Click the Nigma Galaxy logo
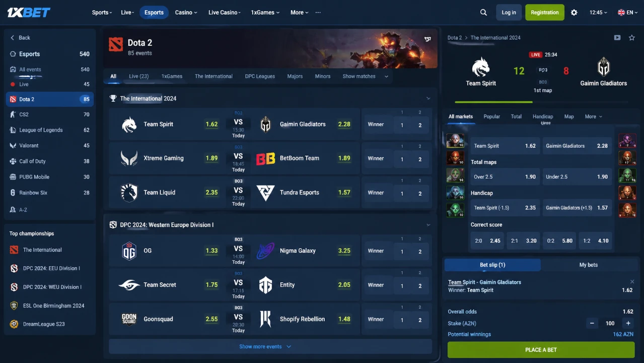The width and height of the screenshot is (644, 363). 265,251
